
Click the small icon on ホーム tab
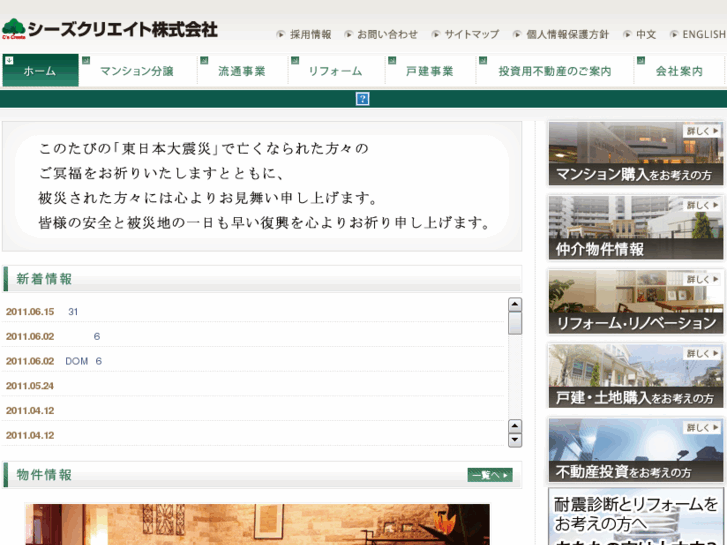click(x=9, y=60)
